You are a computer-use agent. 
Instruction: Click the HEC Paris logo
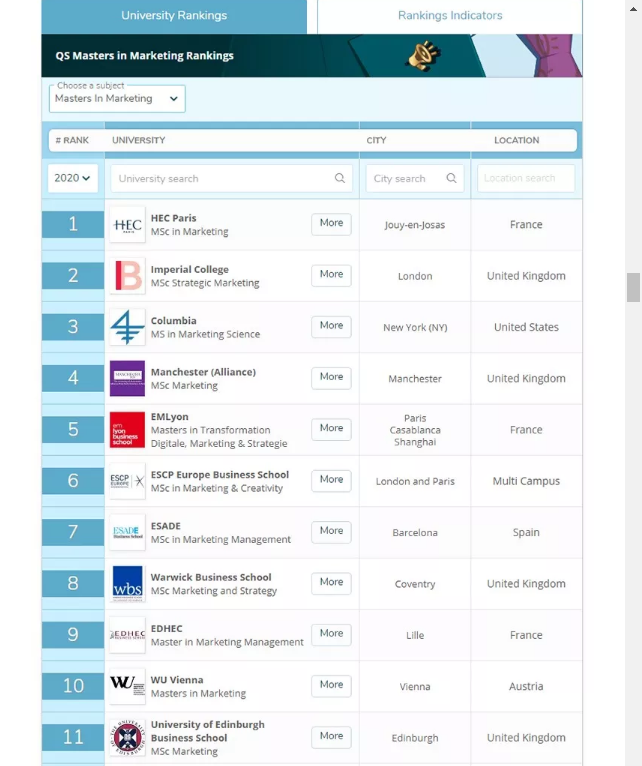[x=128, y=225]
